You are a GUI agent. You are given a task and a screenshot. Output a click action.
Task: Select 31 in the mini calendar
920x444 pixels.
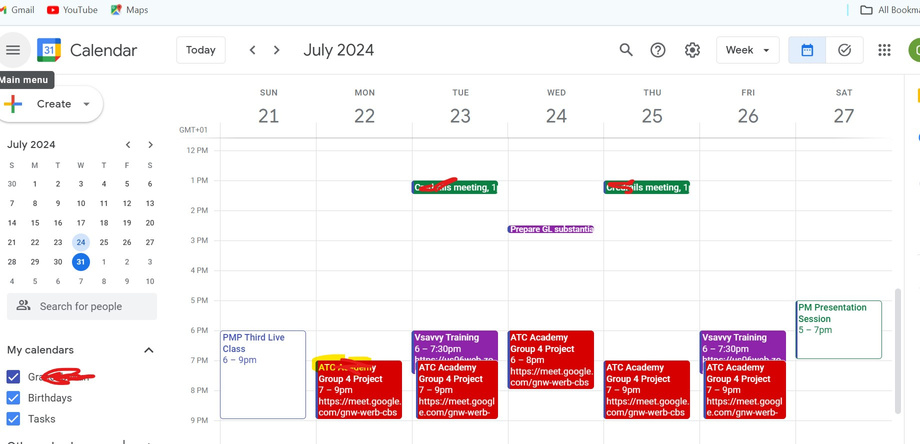pos(81,262)
